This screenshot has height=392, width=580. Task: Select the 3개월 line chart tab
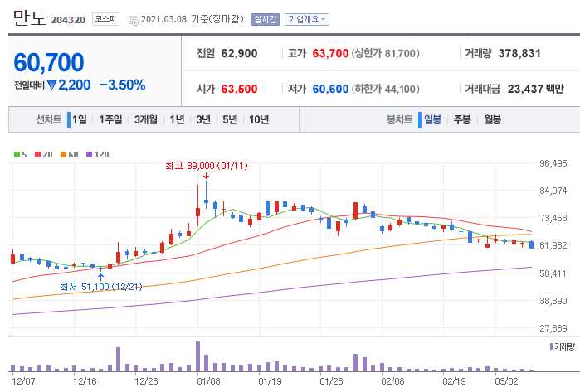coord(145,119)
